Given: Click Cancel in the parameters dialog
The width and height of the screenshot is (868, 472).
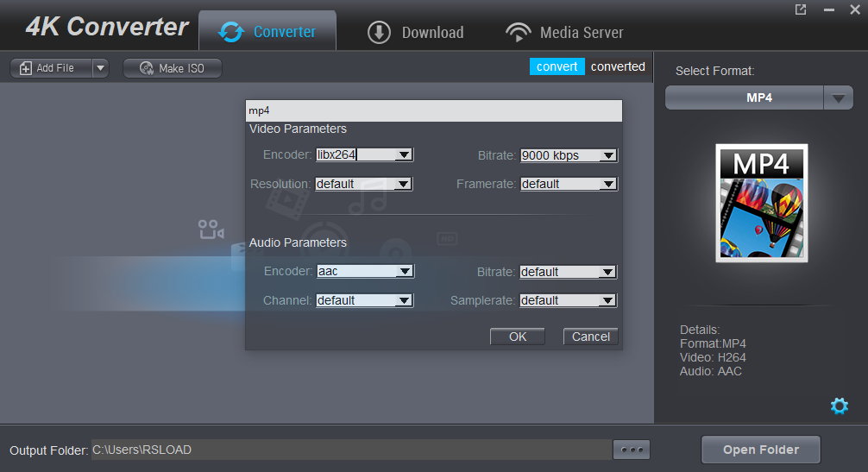Looking at the screenshot, I should tap(591, 337).
